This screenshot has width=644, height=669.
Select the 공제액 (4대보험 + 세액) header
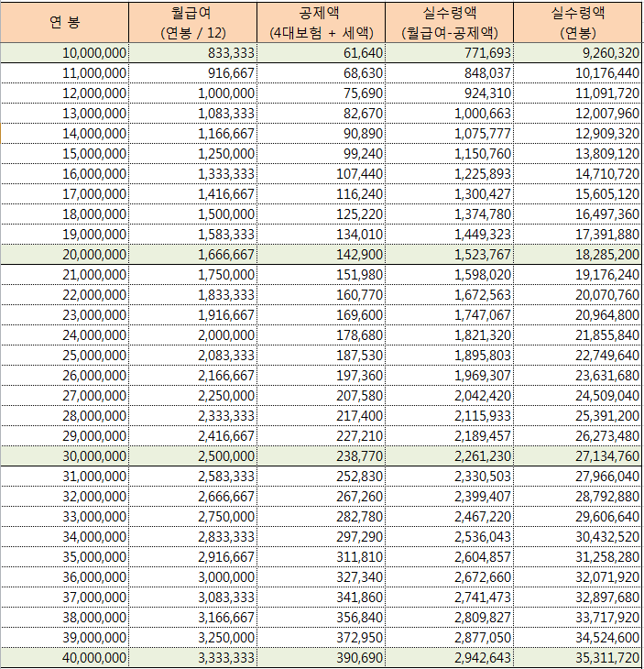pos(322,23)
